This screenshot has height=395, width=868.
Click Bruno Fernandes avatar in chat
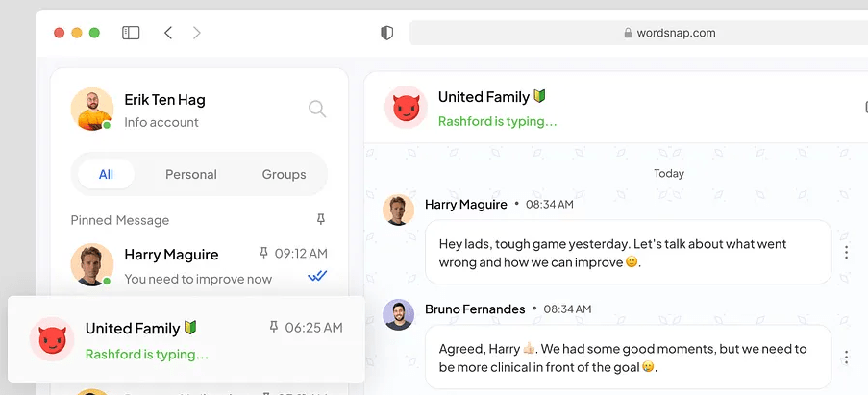(399, 314)
